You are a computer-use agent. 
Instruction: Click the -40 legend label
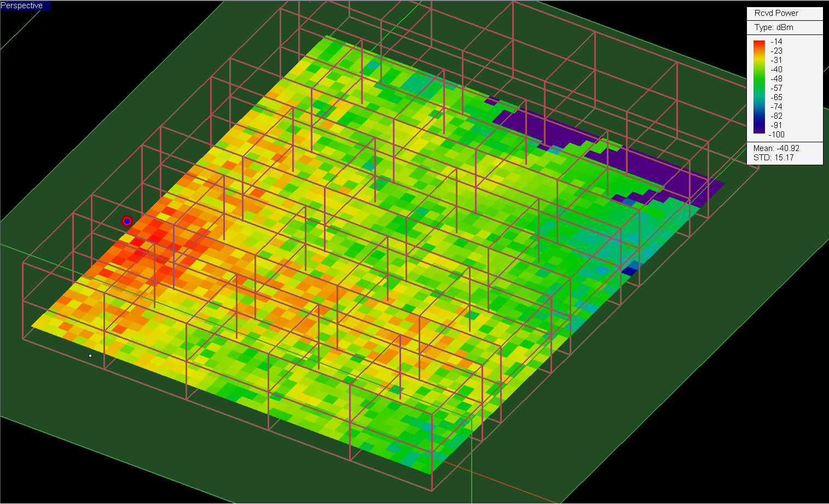tap(776, 69)
